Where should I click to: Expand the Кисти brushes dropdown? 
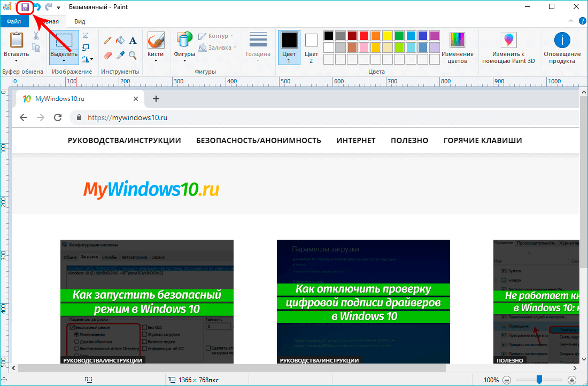[156, 60]
